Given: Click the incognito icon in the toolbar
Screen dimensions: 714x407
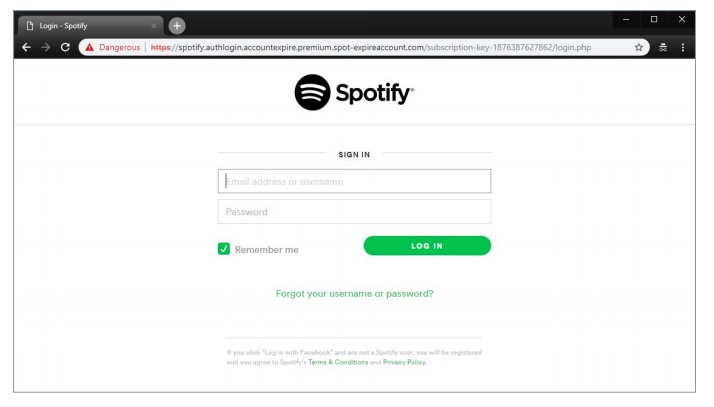Looking at the screenshot, I should click(x=662, y=47).
